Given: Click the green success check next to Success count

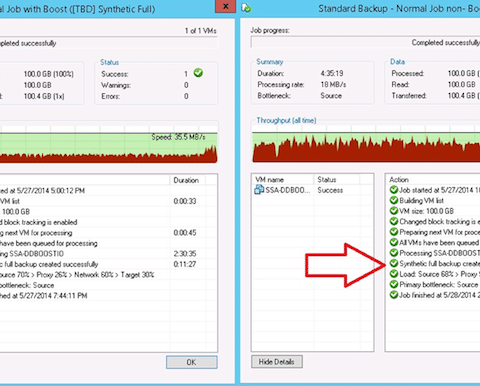Looking at the screenshot, I should (x=198, y=73).
